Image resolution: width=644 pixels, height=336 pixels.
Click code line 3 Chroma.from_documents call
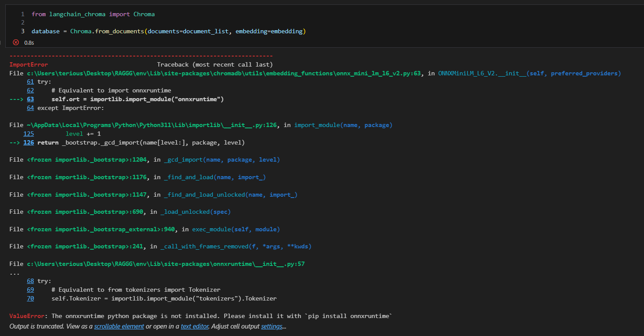168,32
